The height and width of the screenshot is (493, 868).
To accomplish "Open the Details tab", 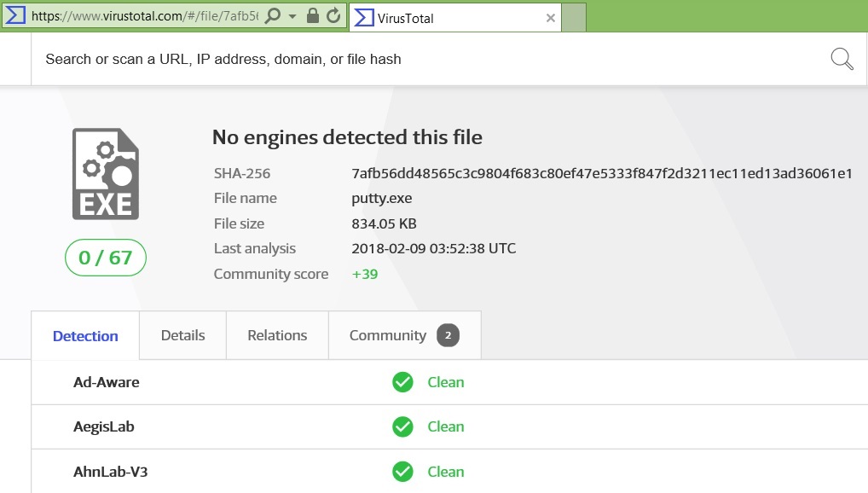I will point(182,335).
